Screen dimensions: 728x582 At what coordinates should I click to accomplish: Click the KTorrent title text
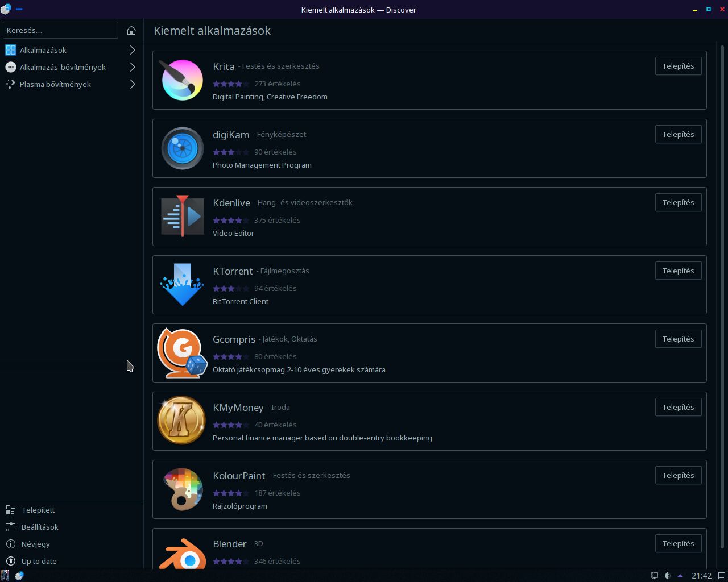[x=233, y=271]
